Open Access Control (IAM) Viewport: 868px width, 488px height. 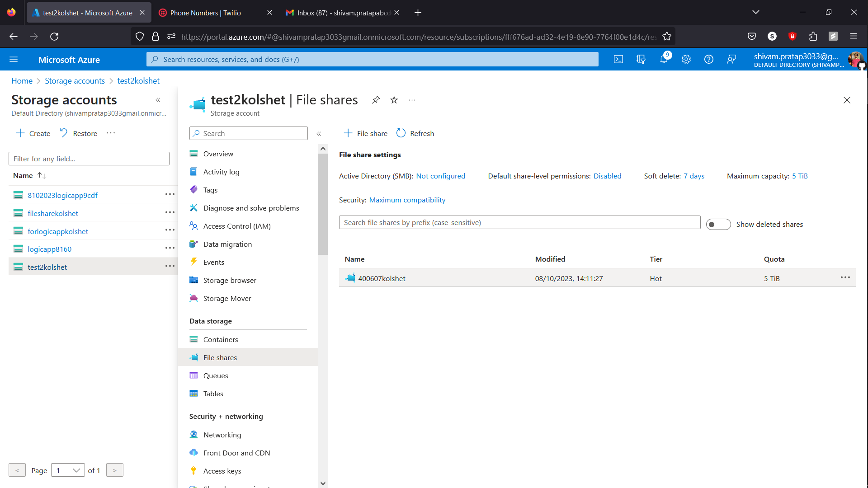coord(236,226)
